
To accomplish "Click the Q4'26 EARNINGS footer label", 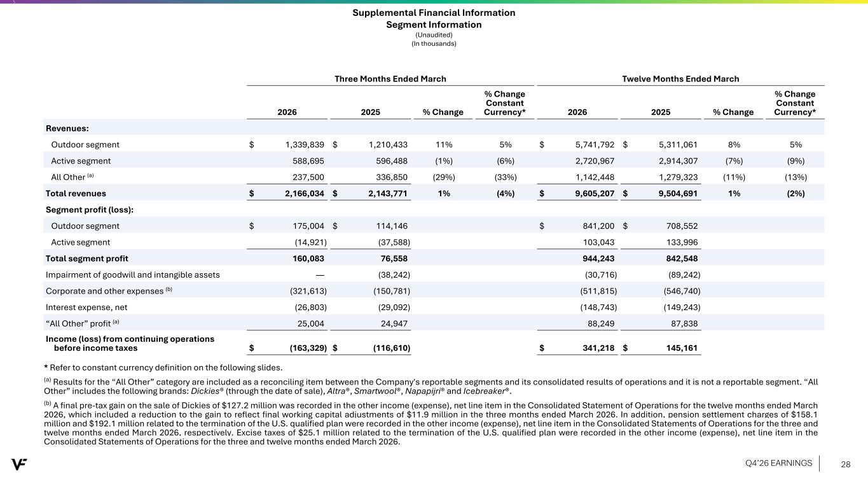I will [x=778, y=463].
